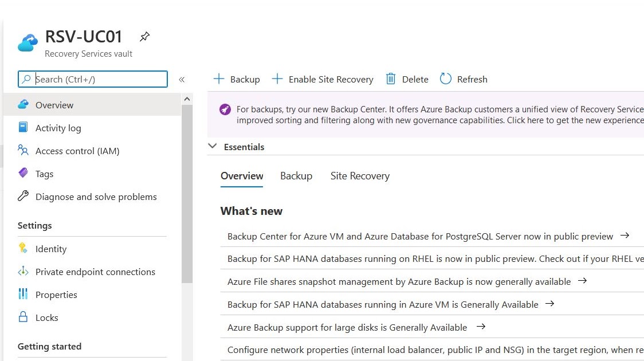Select Private endpoint connections

point(95,272)
